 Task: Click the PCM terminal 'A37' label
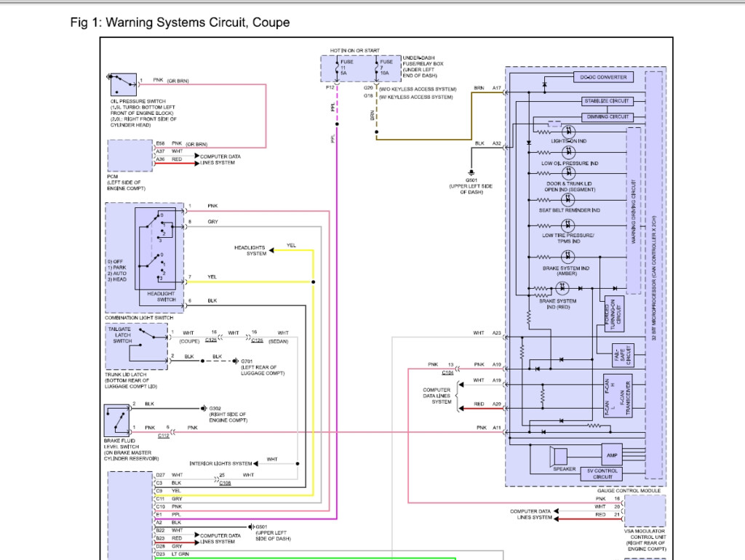pyautogui.click(x=160, y=151)
